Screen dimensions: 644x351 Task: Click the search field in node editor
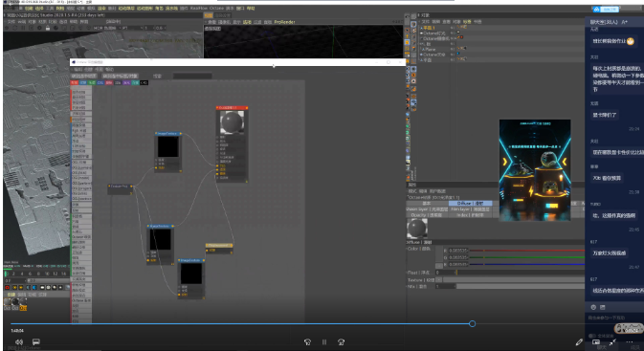(x=192, y=76)
